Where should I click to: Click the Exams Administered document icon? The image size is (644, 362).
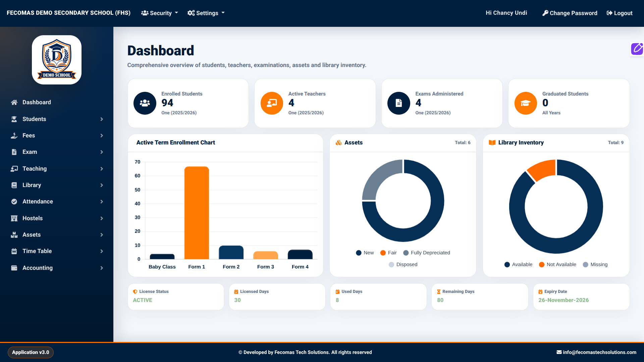click(x=399, y=103)
